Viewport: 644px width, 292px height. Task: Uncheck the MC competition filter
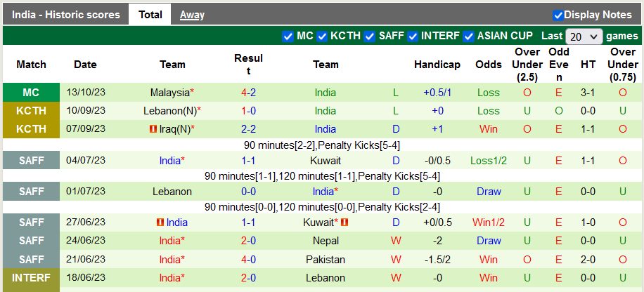pyautogui.click(x=288, y=36)
